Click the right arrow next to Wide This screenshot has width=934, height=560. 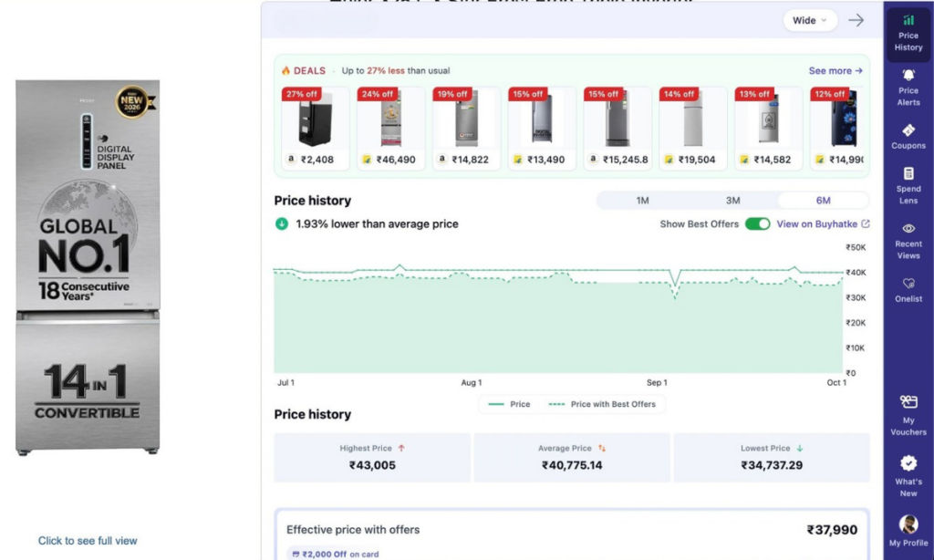(x=856, y=20)
